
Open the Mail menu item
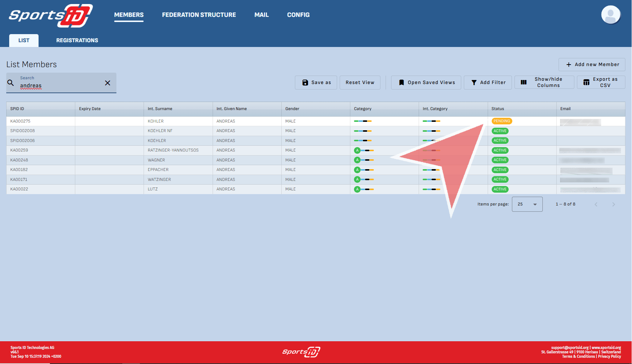[x=261, y=15]
